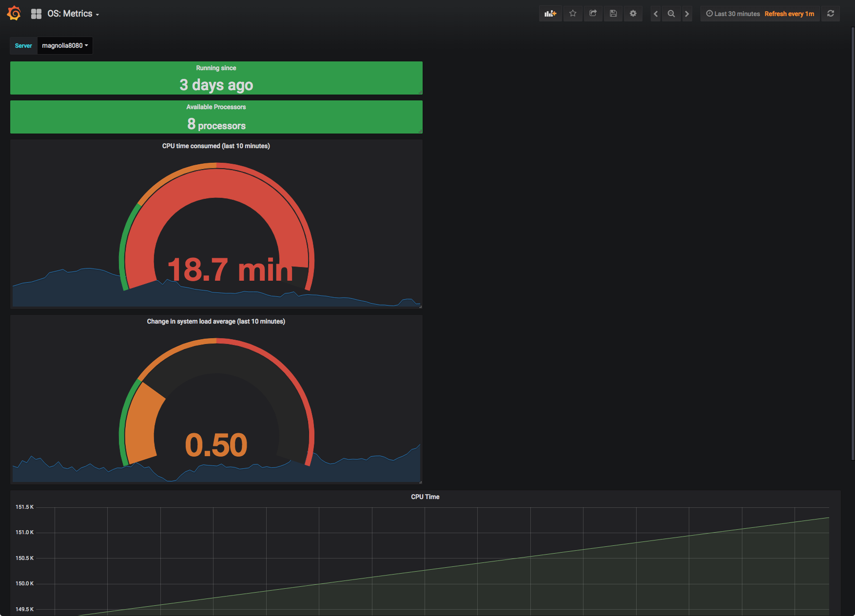The image size is (855, 616).
Task: Open the Last 30 minutes time picker
Action: point(732,14)
